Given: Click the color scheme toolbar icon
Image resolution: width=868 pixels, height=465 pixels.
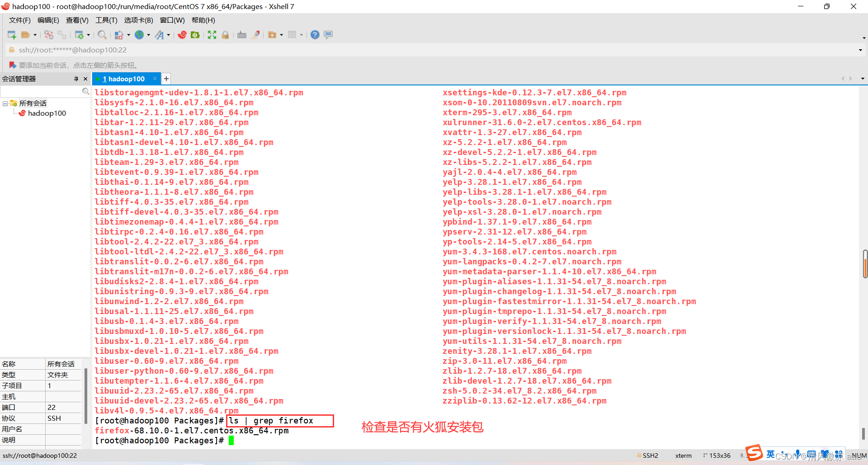Looking at the screenshot, I should coord(119,35).
